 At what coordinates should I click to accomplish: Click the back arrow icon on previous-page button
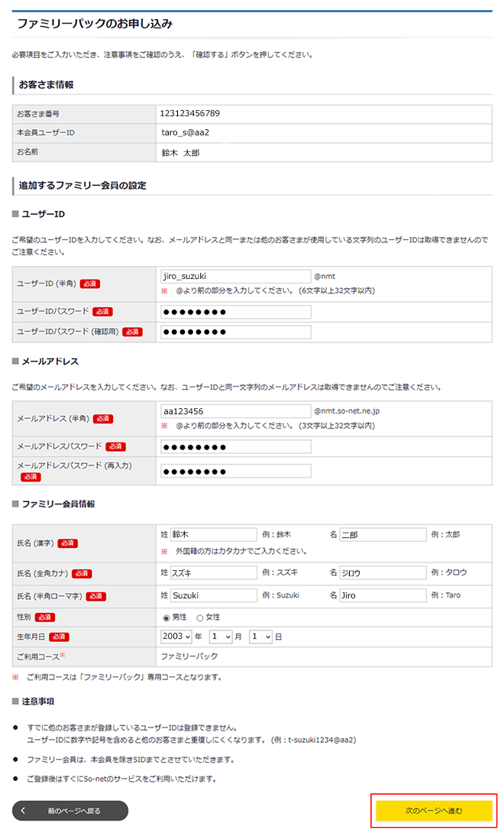(24, 810)
